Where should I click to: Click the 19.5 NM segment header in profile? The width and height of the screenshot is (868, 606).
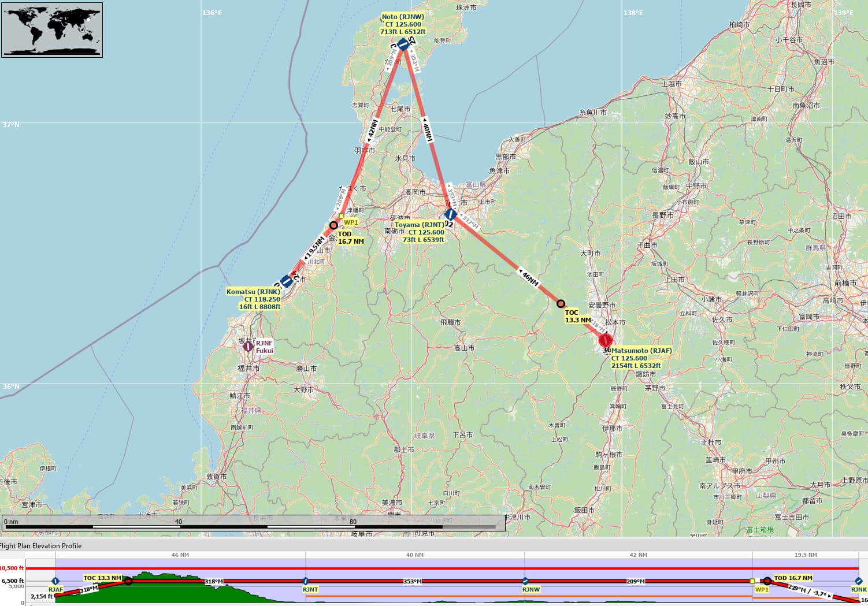tap(806, 555)
